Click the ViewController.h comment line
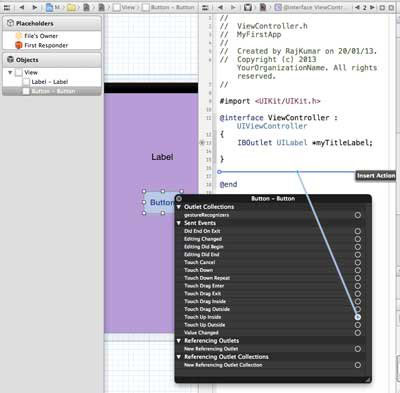 [x=264, y=26]
